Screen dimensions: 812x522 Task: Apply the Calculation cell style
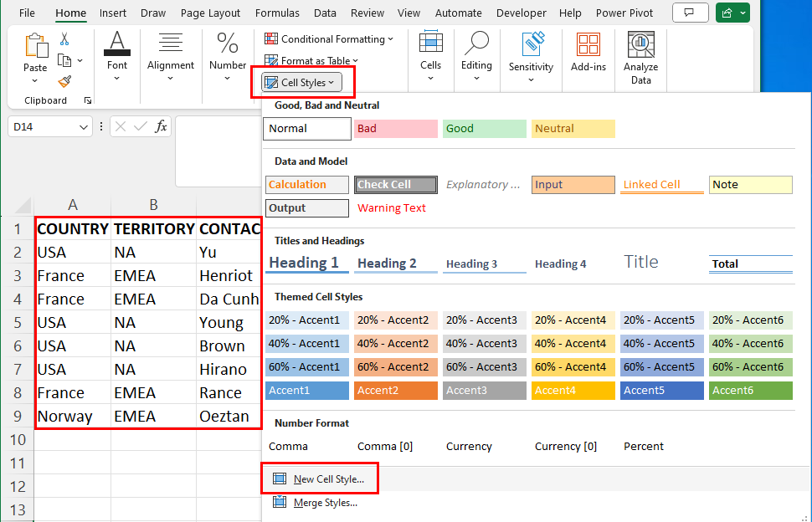307,185
